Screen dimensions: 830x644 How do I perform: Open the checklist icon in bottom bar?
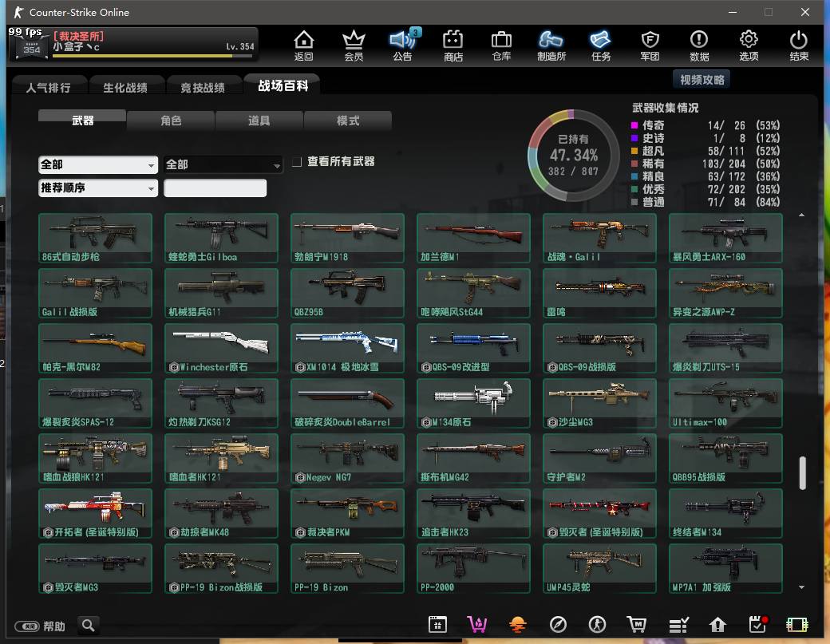coord(678,625)
